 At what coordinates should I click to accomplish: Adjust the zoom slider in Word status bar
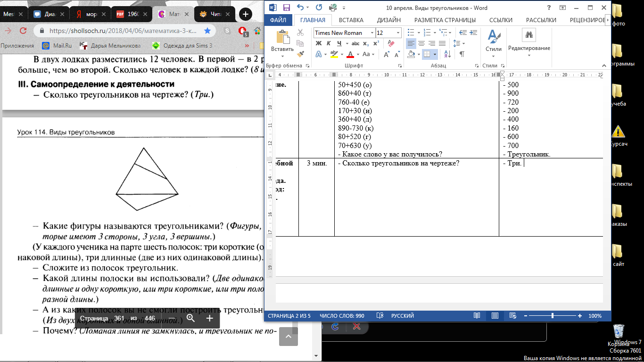point(552,316)
